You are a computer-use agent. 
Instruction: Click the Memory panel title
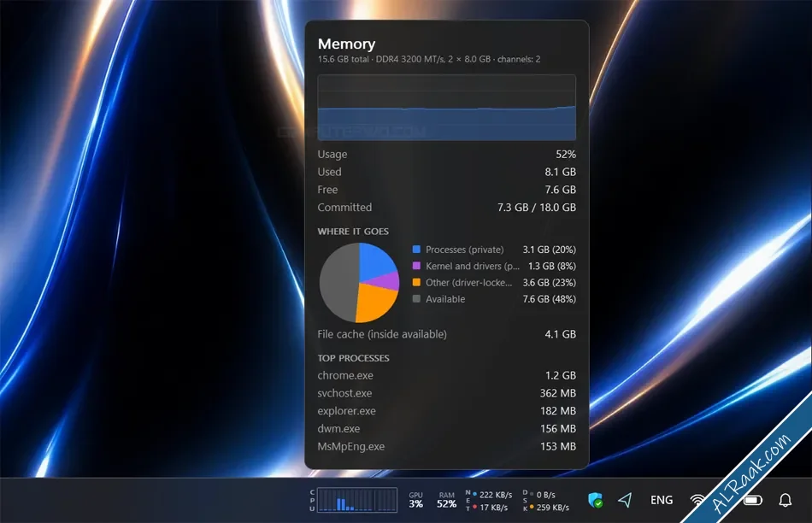point(346,44)
